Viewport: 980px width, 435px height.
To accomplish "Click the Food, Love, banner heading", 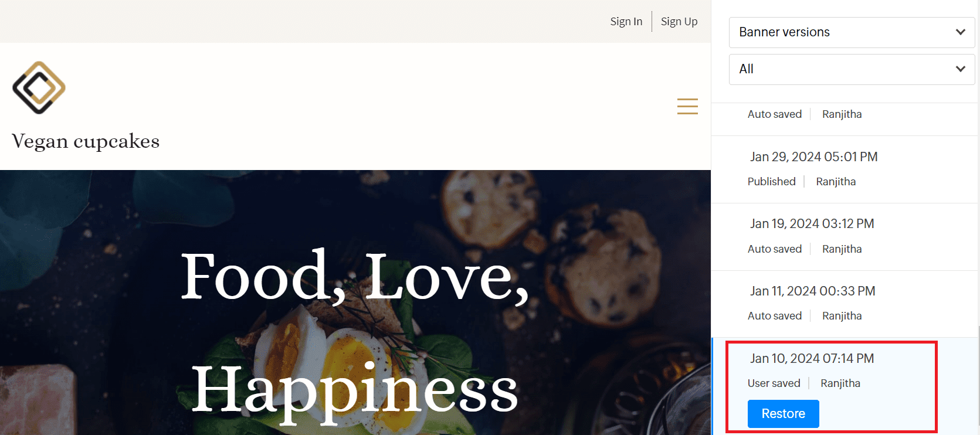I will point(355,276).
